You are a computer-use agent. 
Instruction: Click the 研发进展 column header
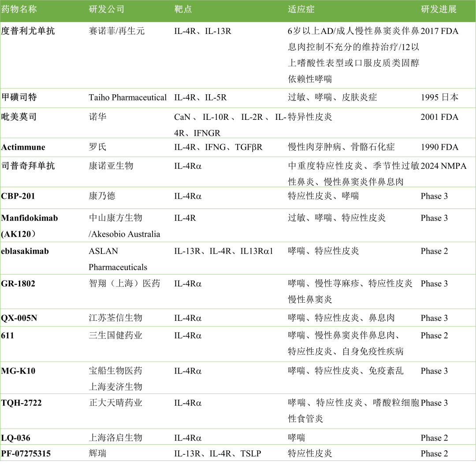click(x=439, y=9)
